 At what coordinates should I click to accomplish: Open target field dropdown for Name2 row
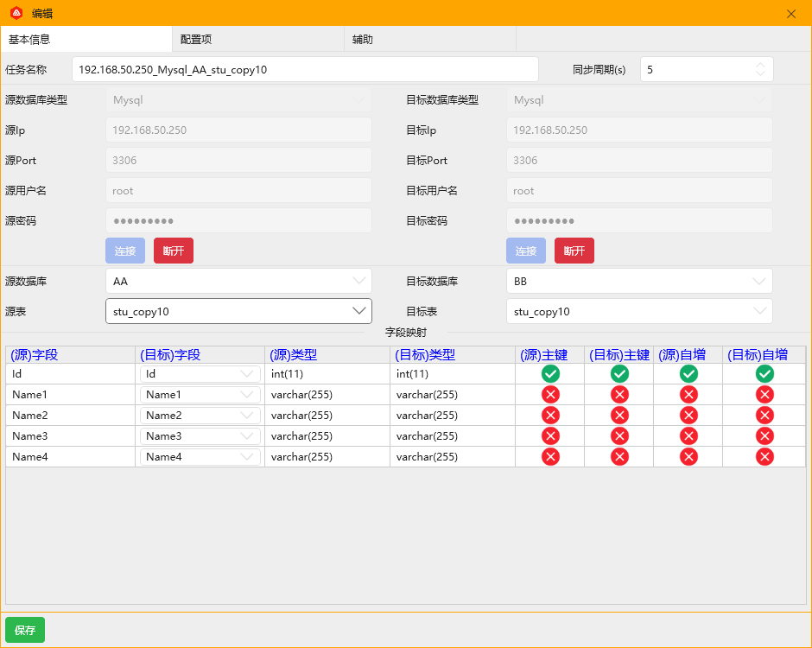click(x=200, y=416)
